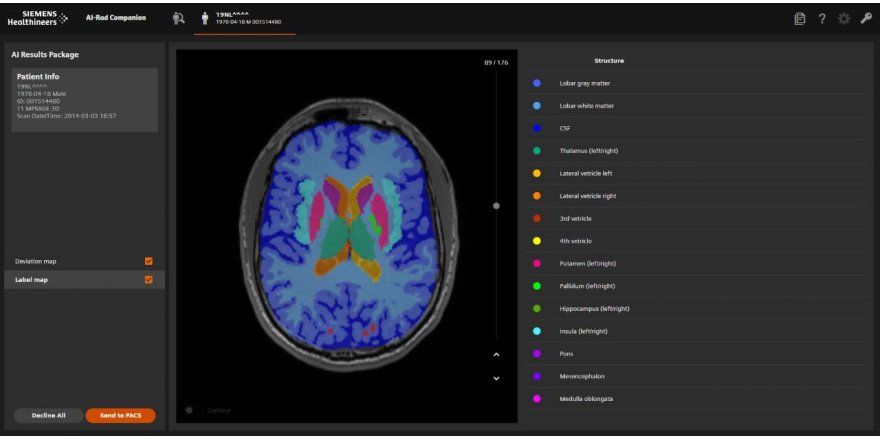
Task: Click the help question mark icon
Action: pos(822,18)
